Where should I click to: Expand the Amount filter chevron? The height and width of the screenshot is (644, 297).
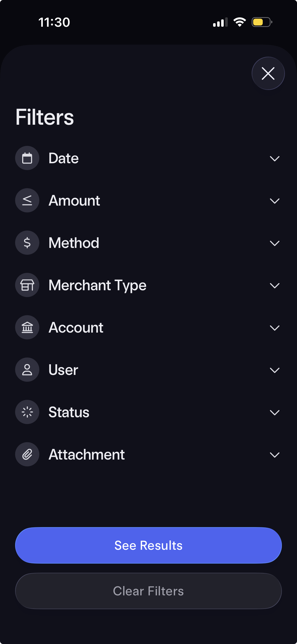click(274, 201)
